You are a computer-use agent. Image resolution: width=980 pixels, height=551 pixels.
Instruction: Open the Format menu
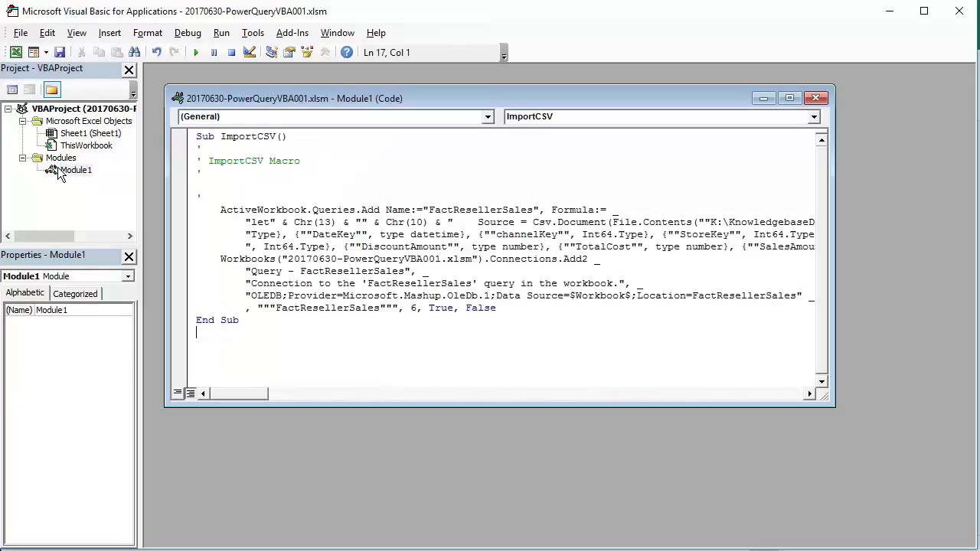coord(147,33)
